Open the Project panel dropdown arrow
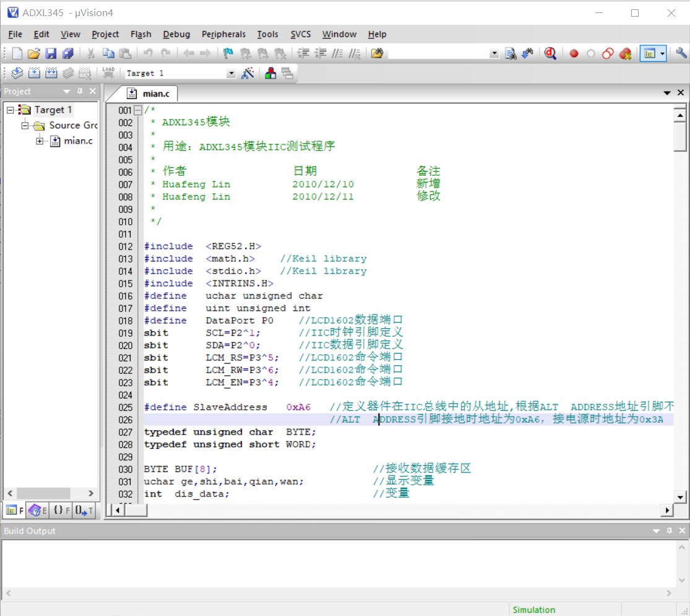The width and height of the screenshot is (690, 616). coord(66,91)
